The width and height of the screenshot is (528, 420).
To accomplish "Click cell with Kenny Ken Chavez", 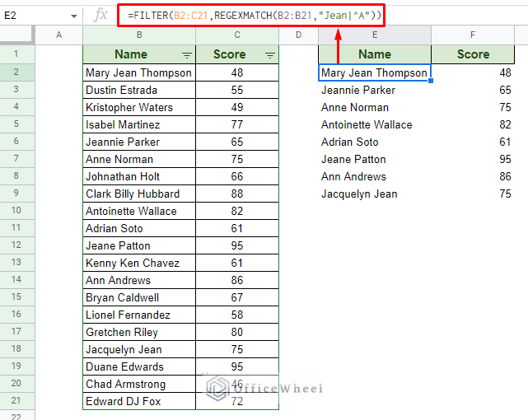I will coord(139,264).
